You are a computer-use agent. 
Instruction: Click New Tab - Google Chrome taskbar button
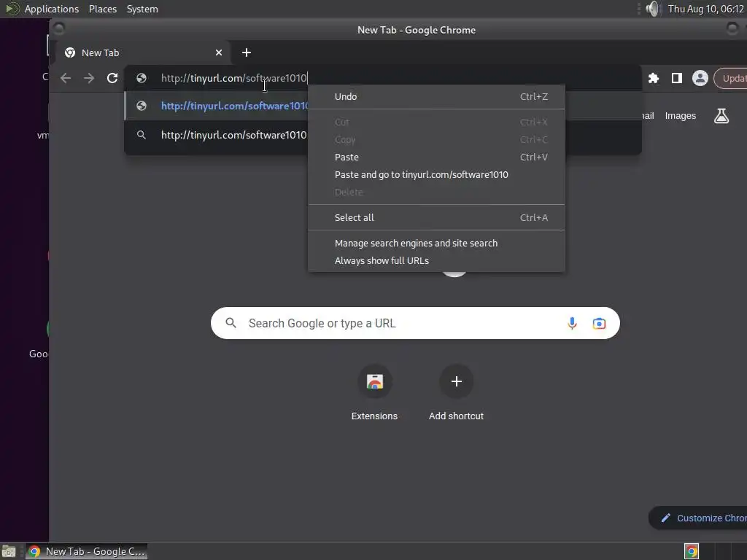coord(86,551)
